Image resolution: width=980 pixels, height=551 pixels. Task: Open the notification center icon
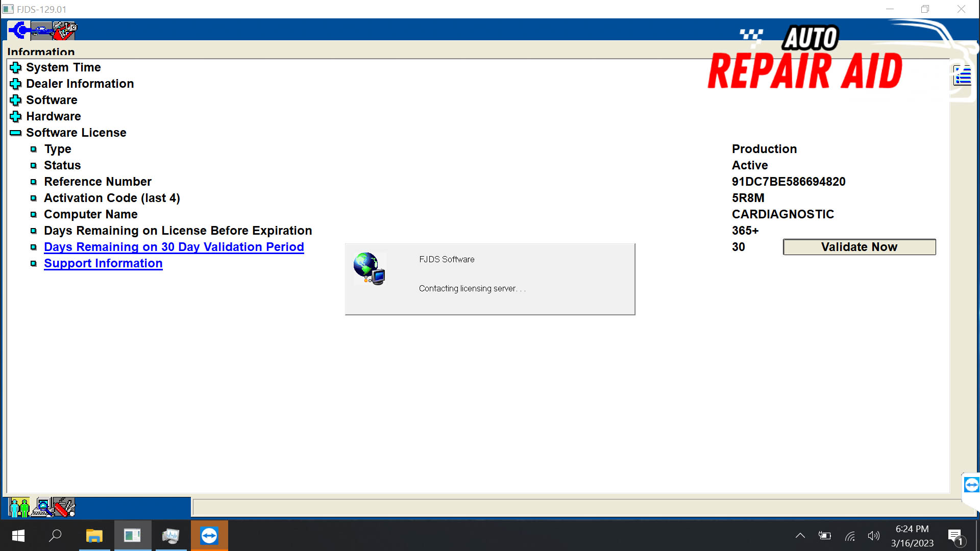pyautogui.click(x=956, y=537)
